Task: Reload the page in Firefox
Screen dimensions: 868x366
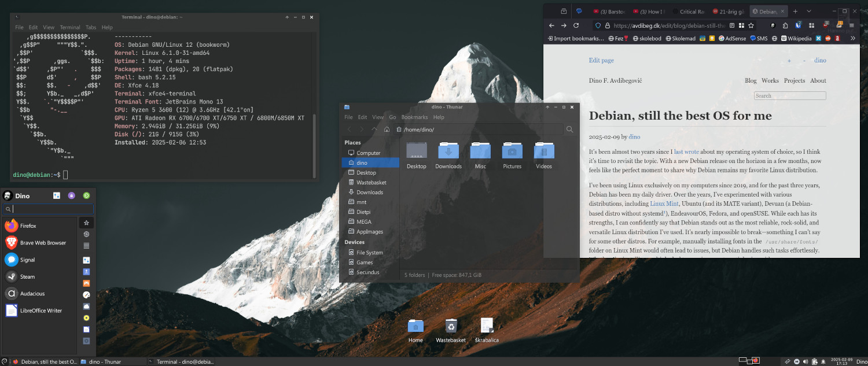Action: click(x=576, y=25)
